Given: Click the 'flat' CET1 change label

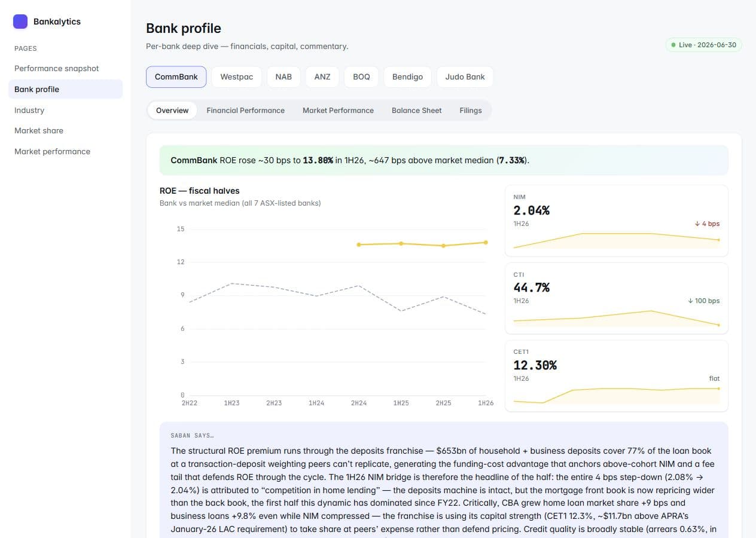Looking at the screenshot, I should click(714, 378).
